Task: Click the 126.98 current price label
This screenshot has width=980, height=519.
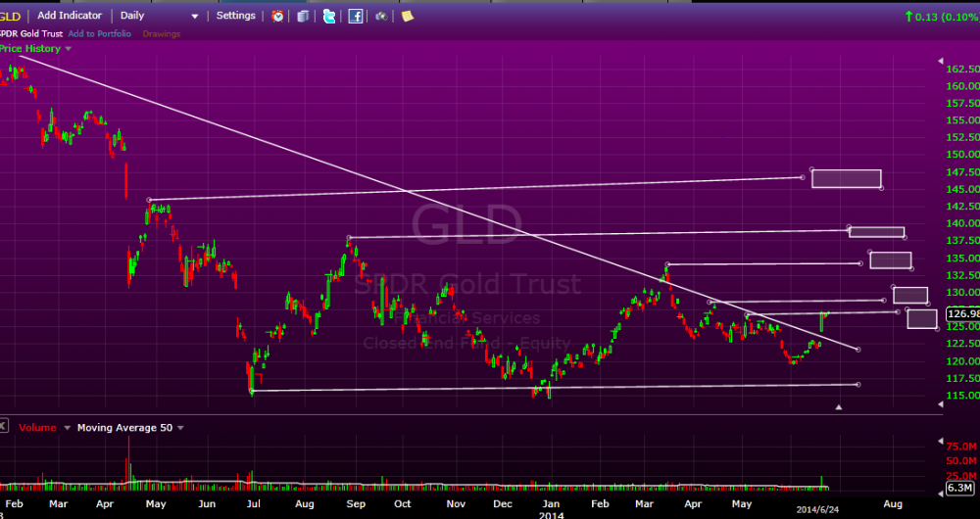Action: [959, 314]
